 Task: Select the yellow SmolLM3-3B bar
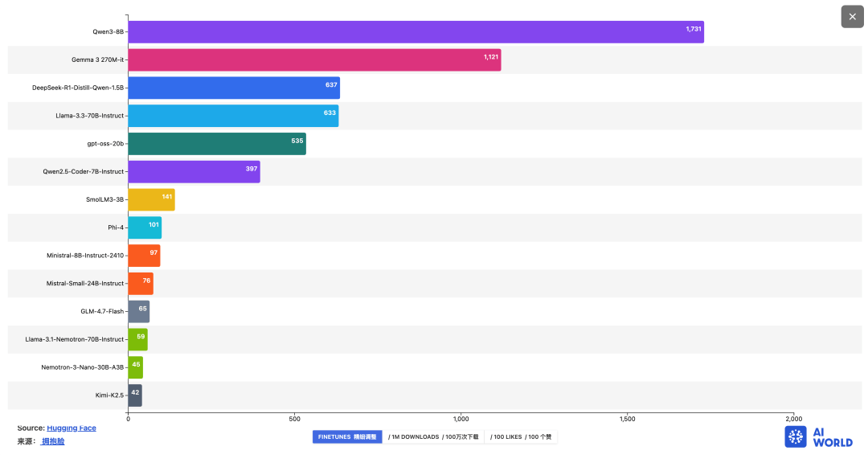pos(152,200)
